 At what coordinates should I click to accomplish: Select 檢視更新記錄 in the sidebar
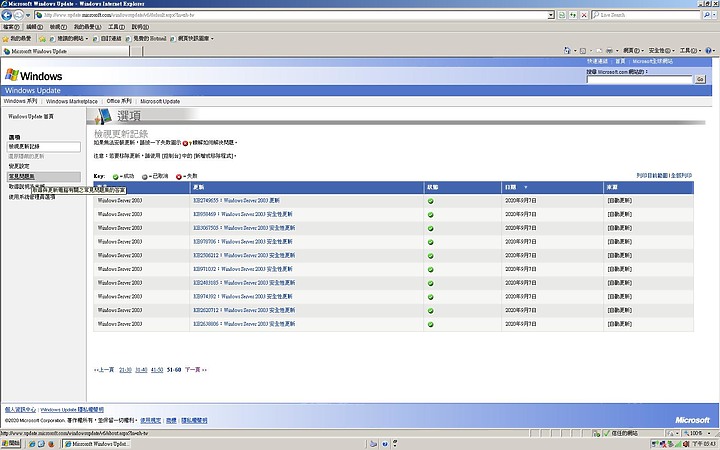44,146
